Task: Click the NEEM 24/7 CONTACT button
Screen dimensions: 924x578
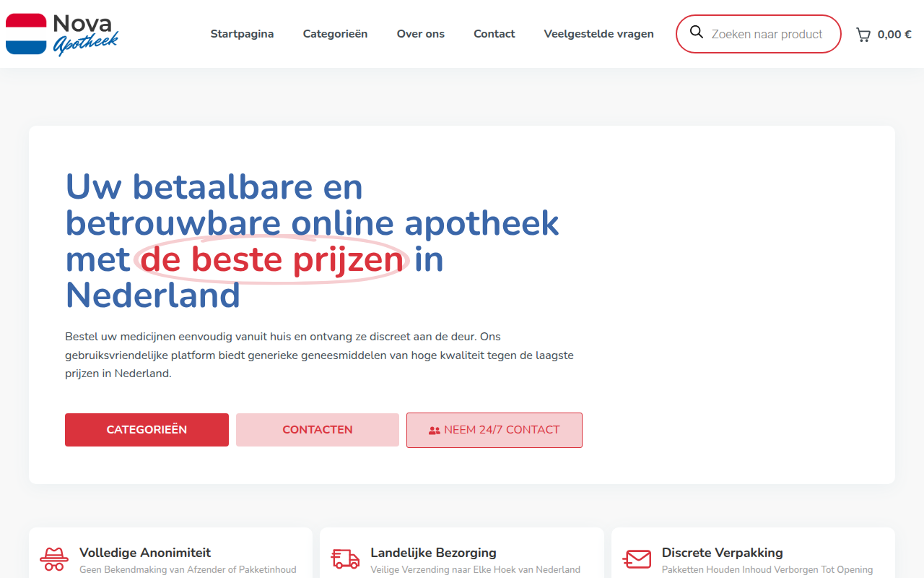Action: click(494, 430)
